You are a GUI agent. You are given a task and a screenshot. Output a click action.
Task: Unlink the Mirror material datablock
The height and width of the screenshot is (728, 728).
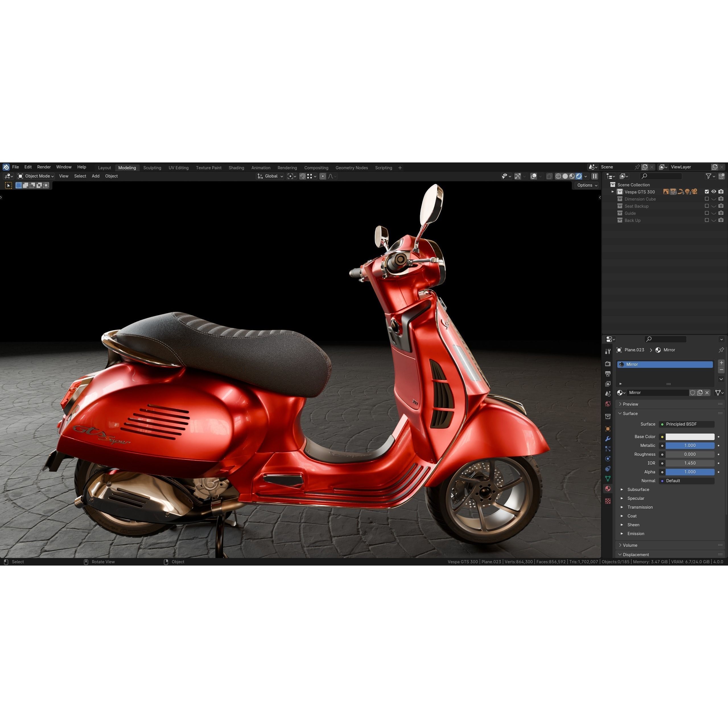coord(707,393)
